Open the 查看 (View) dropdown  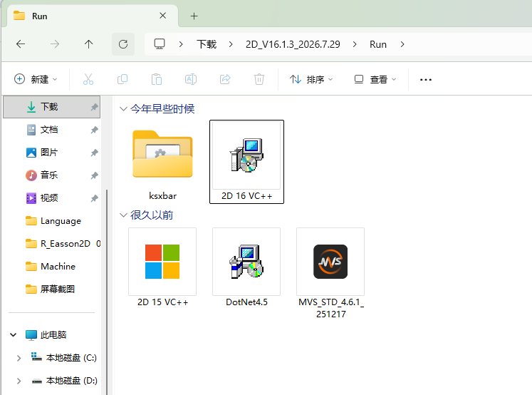coord(375,79)
